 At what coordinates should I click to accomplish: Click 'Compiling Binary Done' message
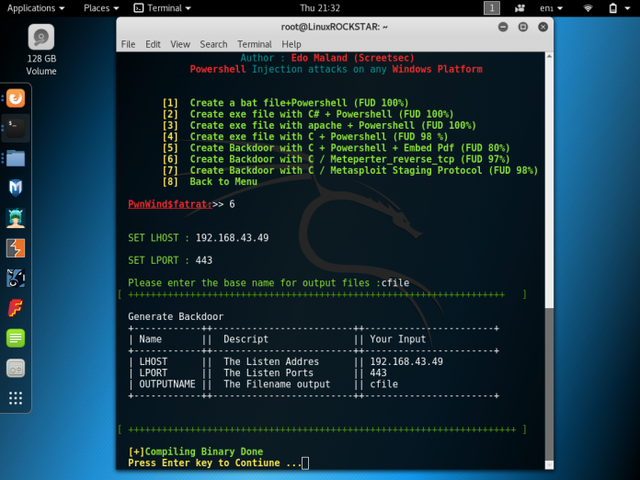tap(204, 451)
